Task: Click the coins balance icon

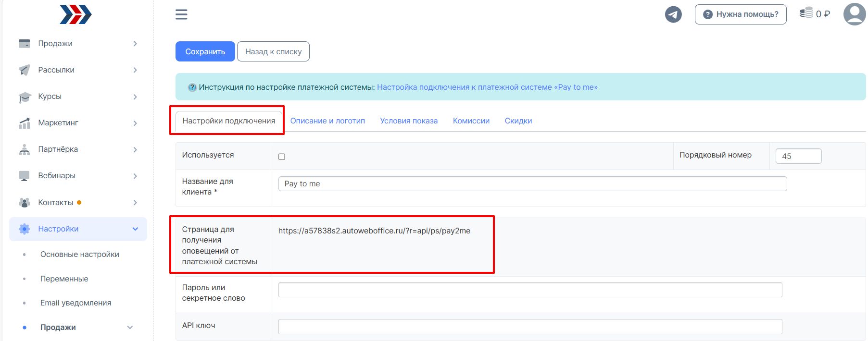Action: 806,13
